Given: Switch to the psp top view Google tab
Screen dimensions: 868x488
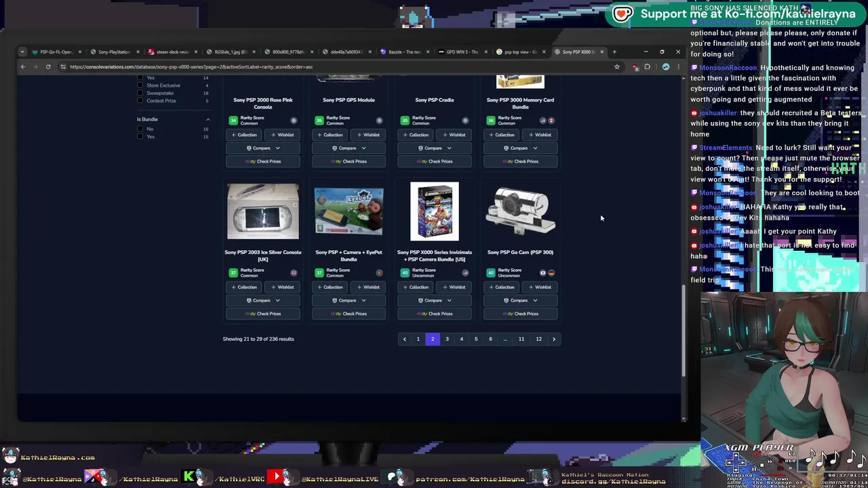Looking at the screenshot, I should coord(519,52).
